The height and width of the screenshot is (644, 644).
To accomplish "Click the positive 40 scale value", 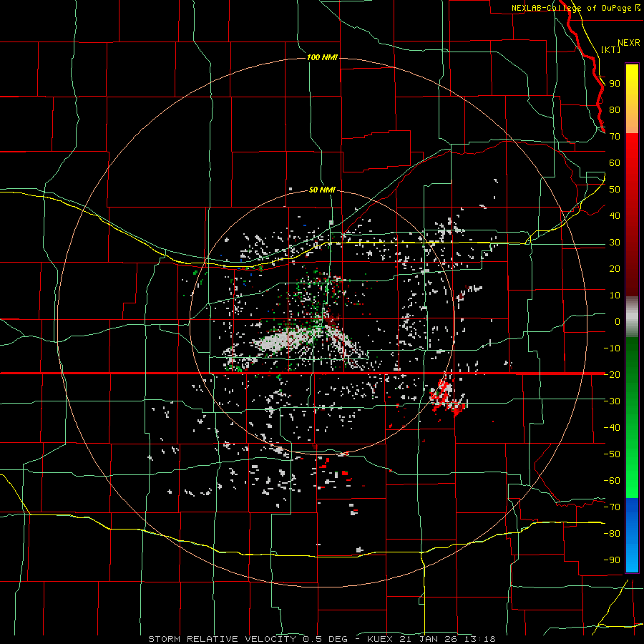I will click(x=615, y=215).
